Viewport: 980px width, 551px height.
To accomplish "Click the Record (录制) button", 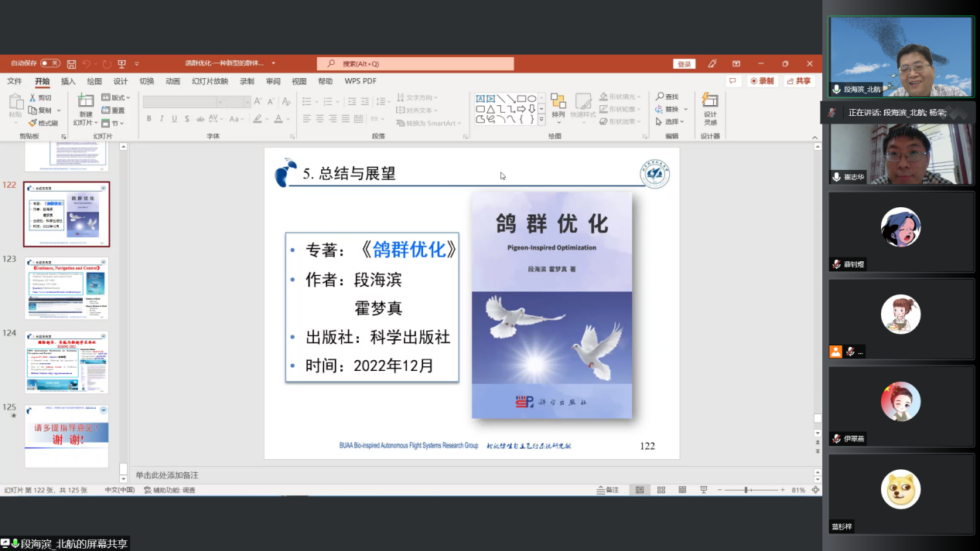I will tap(762, 81).
